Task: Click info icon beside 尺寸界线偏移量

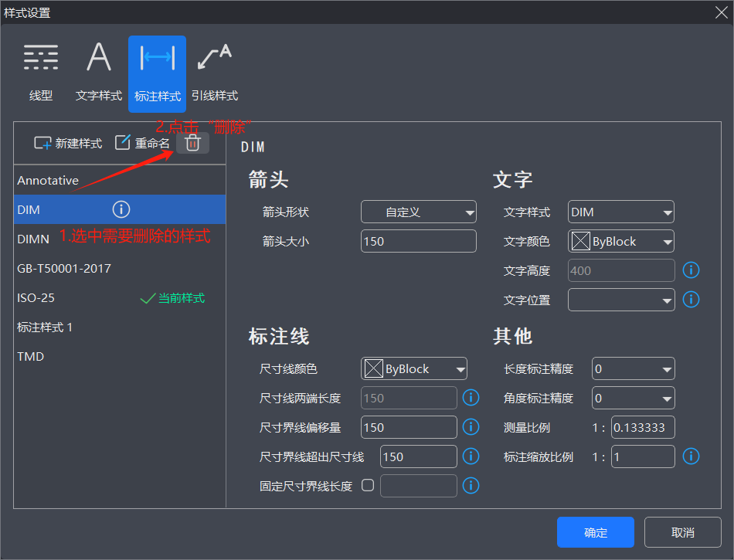Action: coord(471,427)
